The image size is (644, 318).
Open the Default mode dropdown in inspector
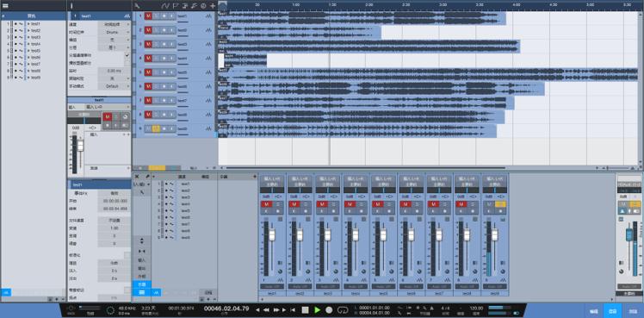click(x=115, y=86)
